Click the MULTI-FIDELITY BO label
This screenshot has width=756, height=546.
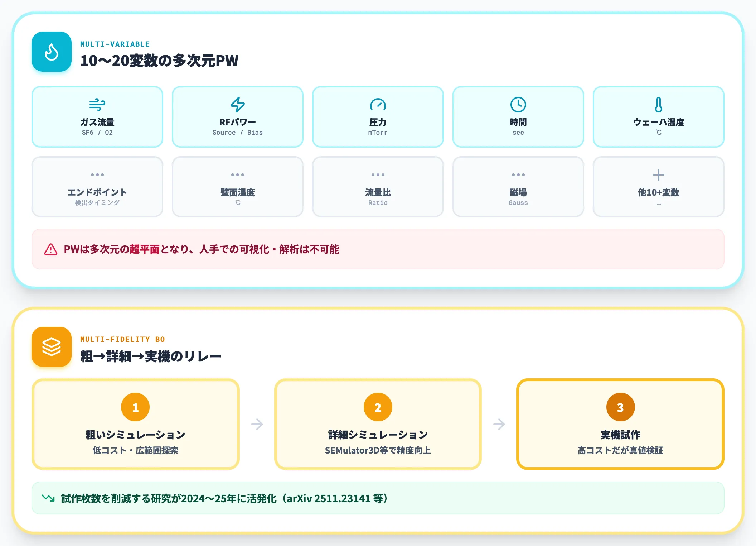[122, 339]
